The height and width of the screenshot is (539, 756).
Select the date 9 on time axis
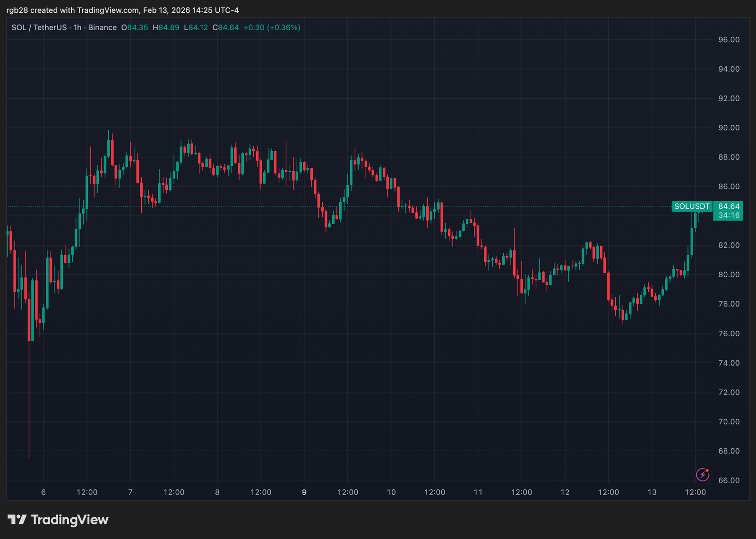tap(304, 492)
